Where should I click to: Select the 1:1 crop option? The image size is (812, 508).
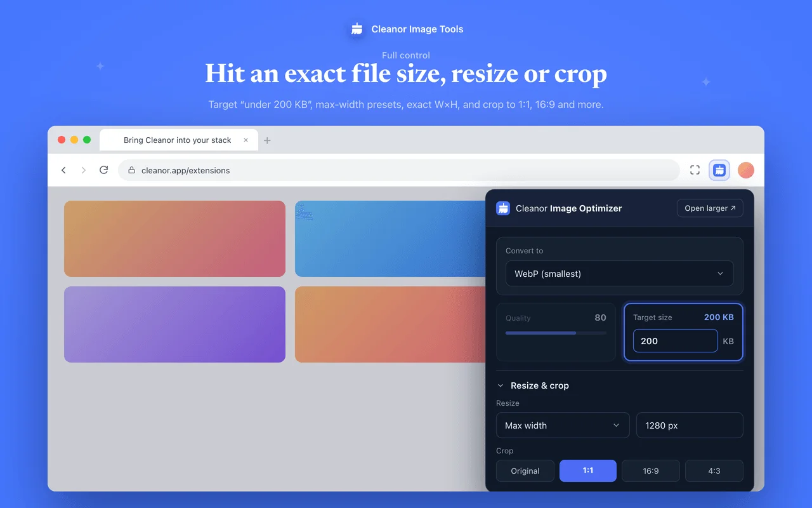(x=588, y=471)
